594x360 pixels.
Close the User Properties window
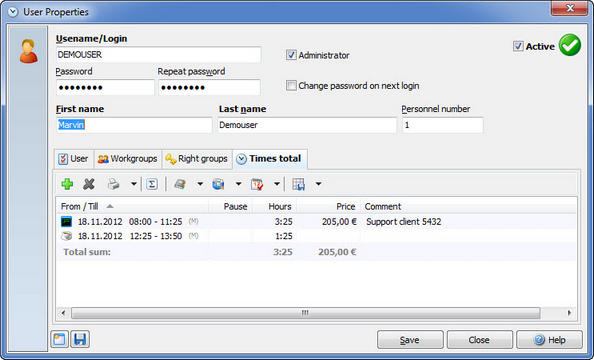[570, 8]
